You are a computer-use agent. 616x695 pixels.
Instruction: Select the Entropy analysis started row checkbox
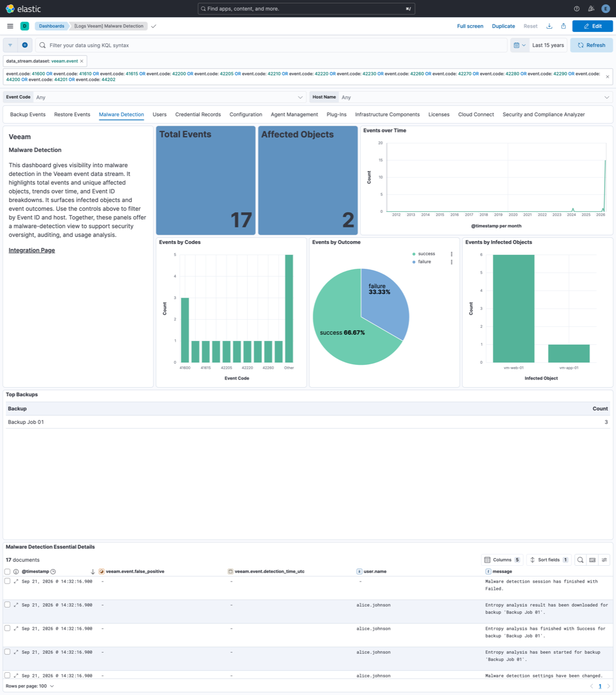7,652
